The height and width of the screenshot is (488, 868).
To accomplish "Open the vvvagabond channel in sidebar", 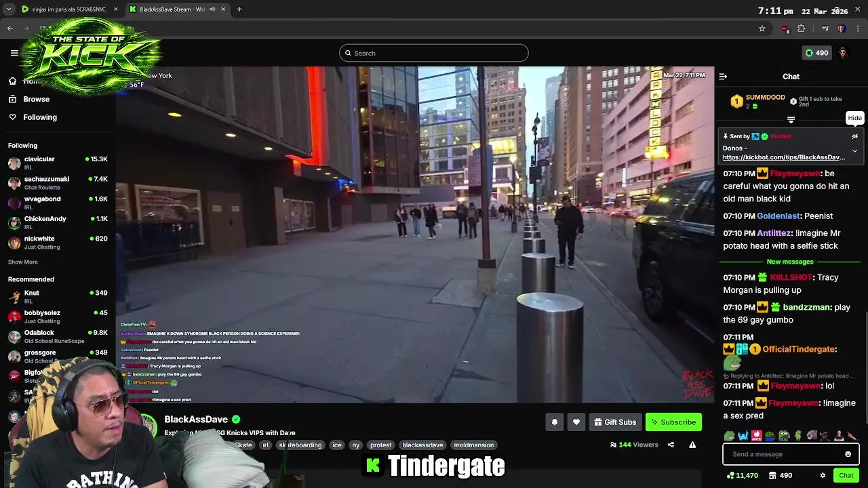I will pos(58,203).
